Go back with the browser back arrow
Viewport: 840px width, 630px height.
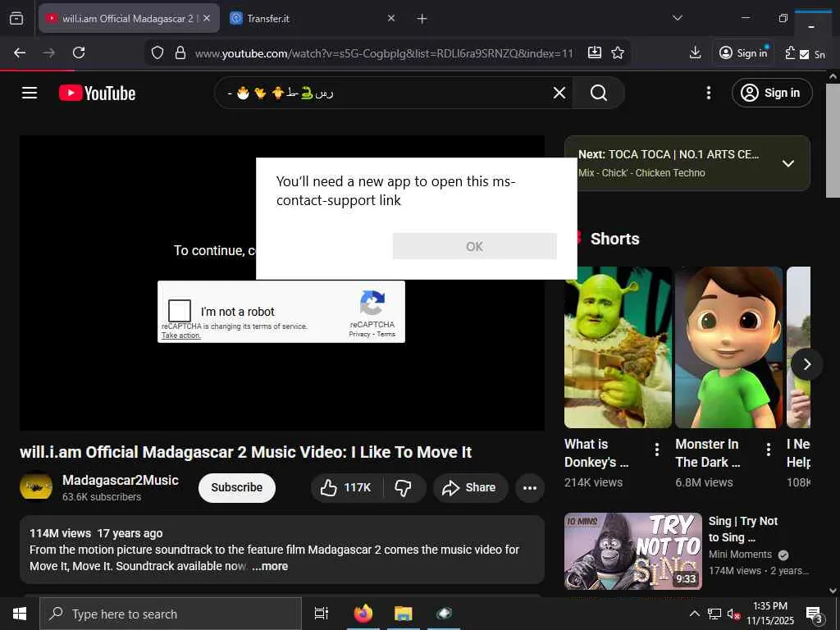[20, 52]
